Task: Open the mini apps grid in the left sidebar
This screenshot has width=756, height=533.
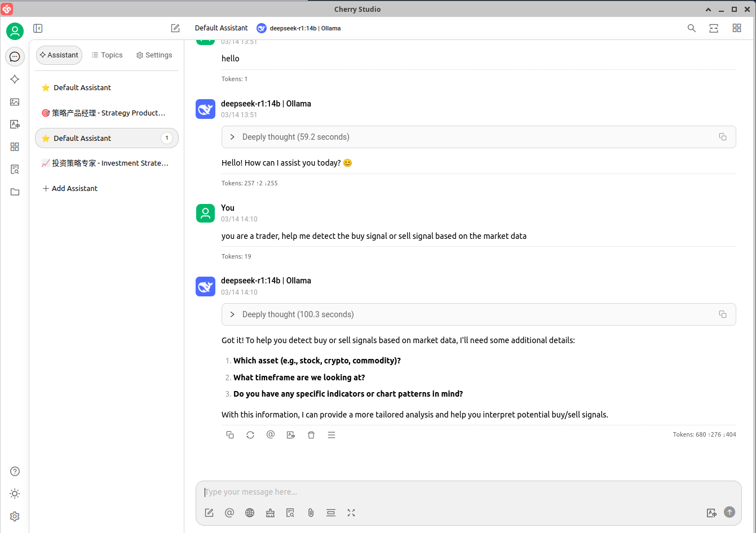Action: click(15, 147)
